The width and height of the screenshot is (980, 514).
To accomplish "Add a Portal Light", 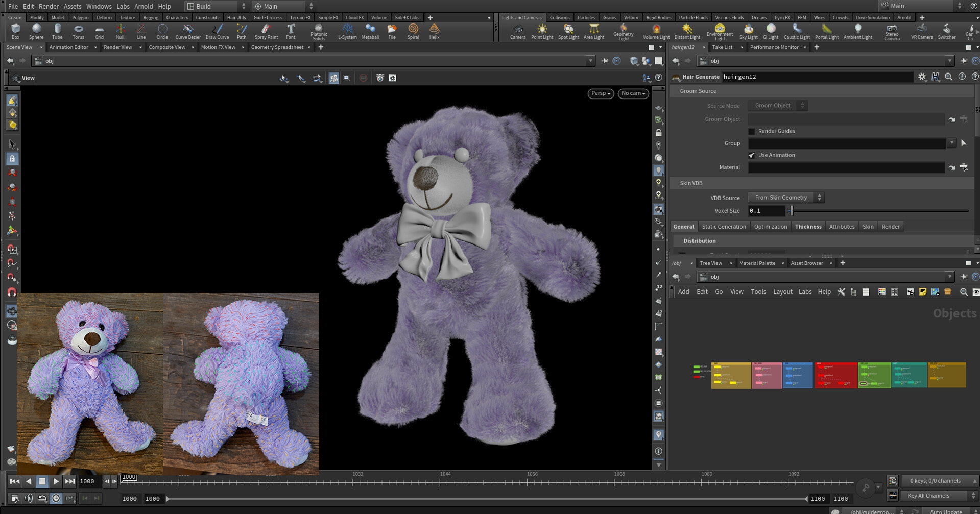I will (827, 32).
